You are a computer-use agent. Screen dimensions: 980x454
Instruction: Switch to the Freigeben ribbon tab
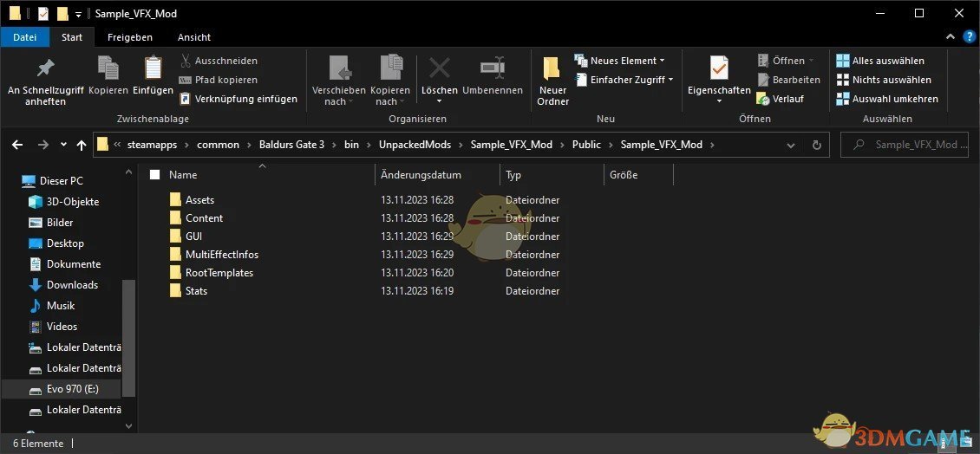(x=130, y=37)
